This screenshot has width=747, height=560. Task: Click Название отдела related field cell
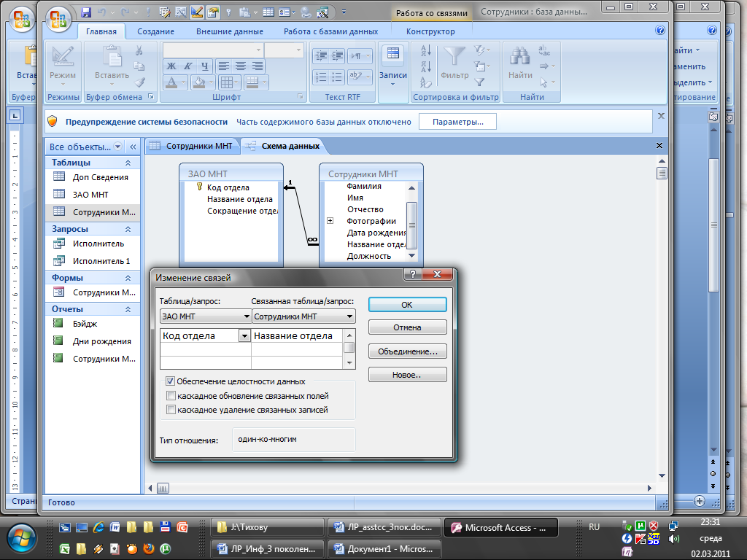[x=297, y=335]
